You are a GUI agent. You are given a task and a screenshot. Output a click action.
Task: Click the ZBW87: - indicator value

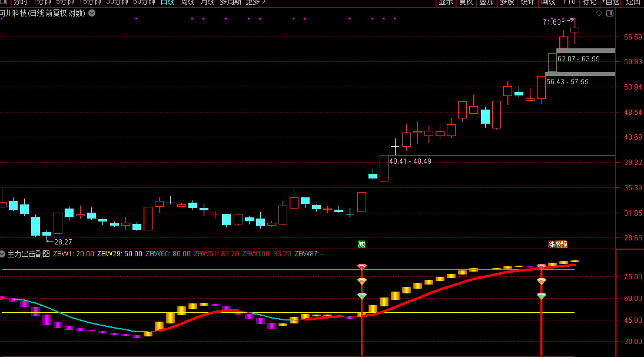coord(309,254)
